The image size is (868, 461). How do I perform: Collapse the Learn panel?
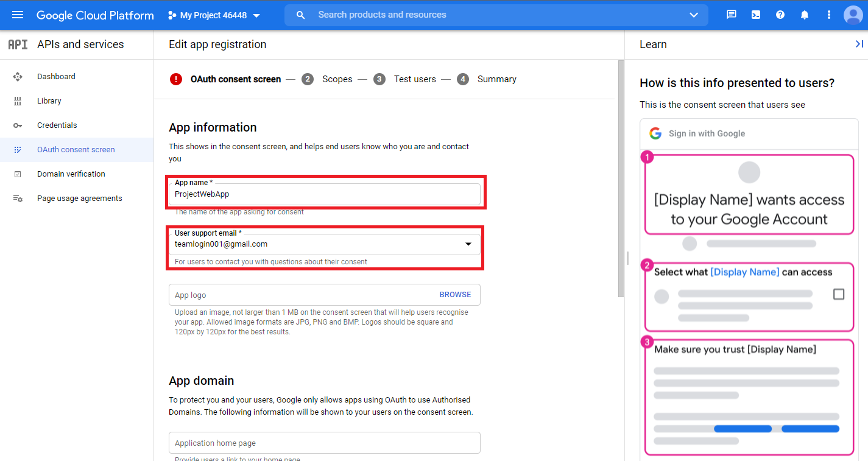click(859, 44)
